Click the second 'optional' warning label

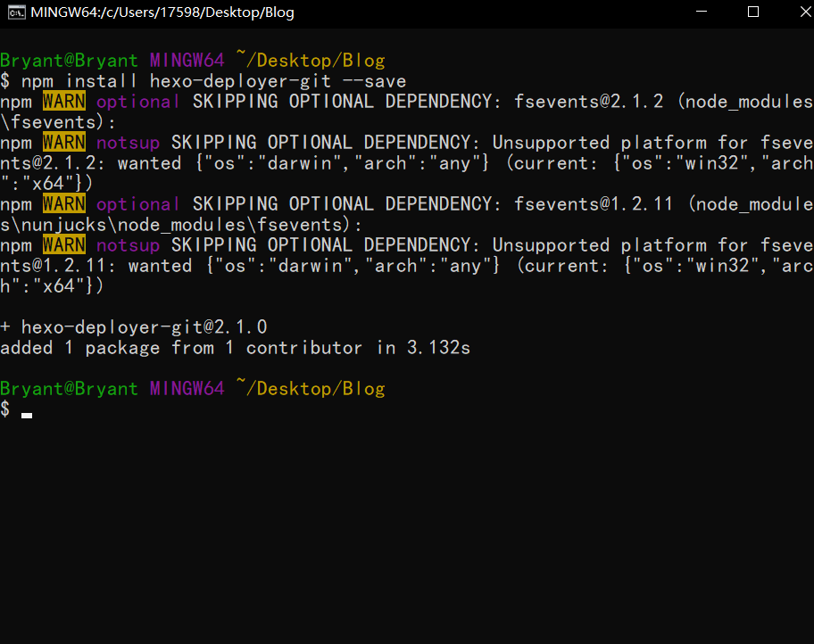tap(138, 204)
